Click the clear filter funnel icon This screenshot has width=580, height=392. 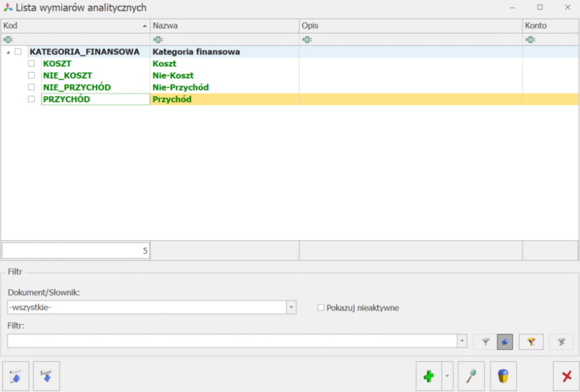click(561, 342)
